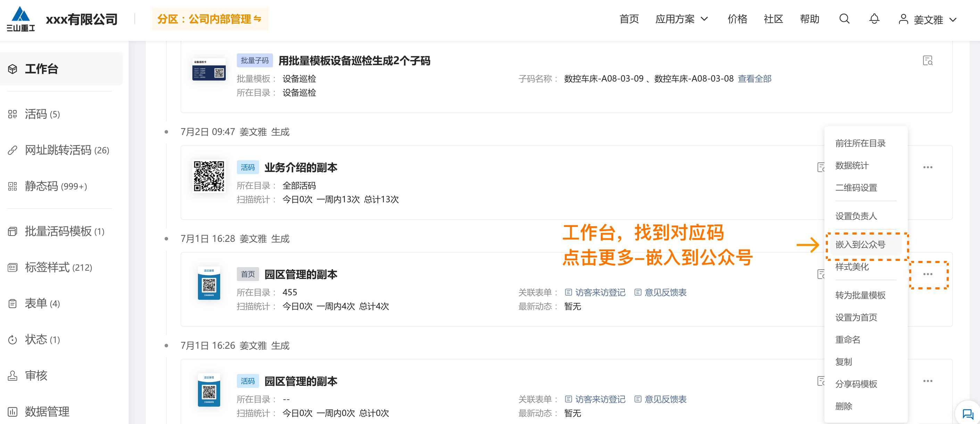Open 意见反馈表 form in 活码 园区管理 card

665,399
